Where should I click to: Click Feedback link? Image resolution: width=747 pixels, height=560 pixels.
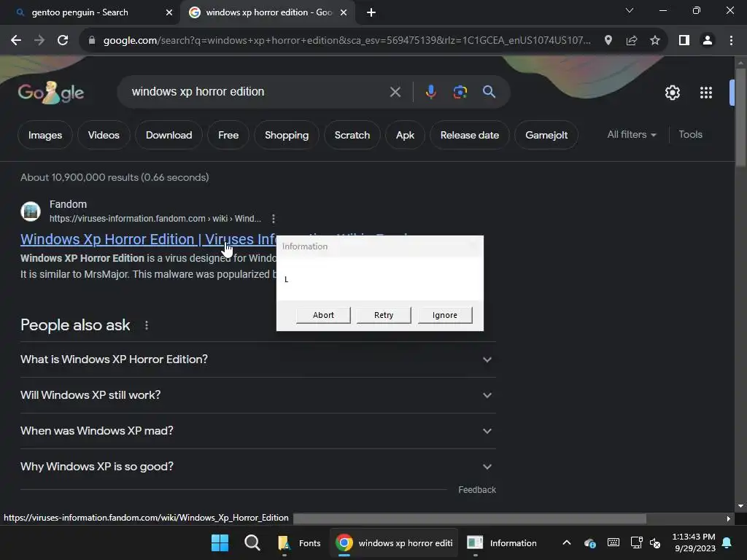tap(477, 490)
